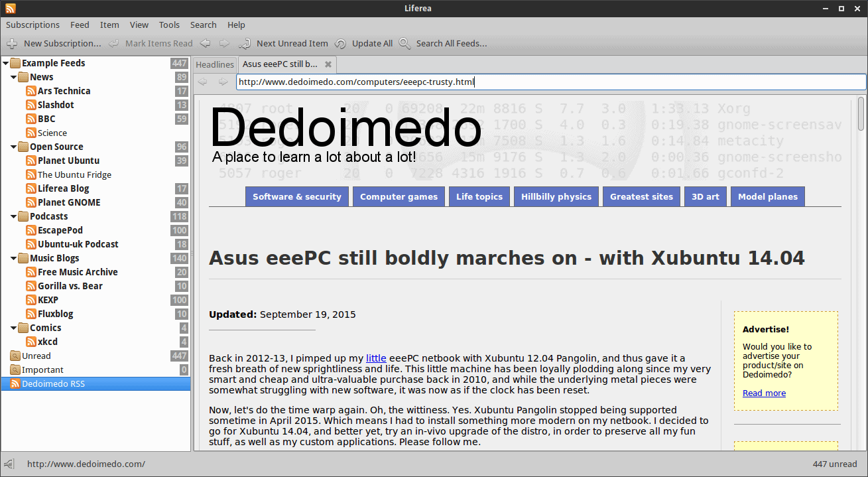Viewport: 868px width, 477px height.
Task: Click the Next Unread Item icon
Action: (245, 44)
